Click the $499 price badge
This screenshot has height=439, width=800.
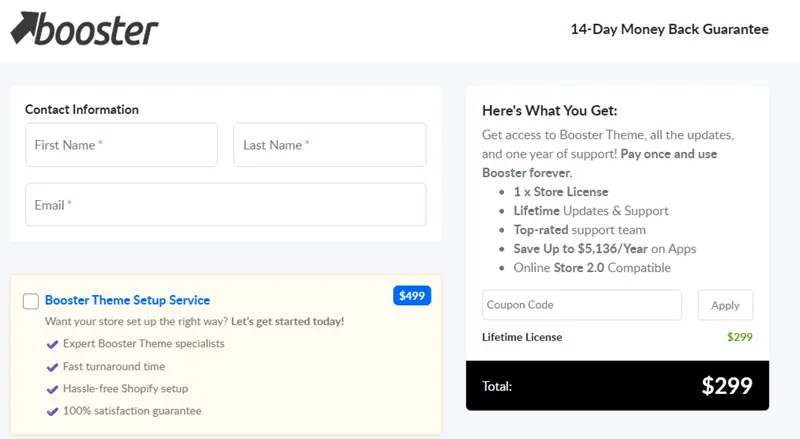point(412,296)
